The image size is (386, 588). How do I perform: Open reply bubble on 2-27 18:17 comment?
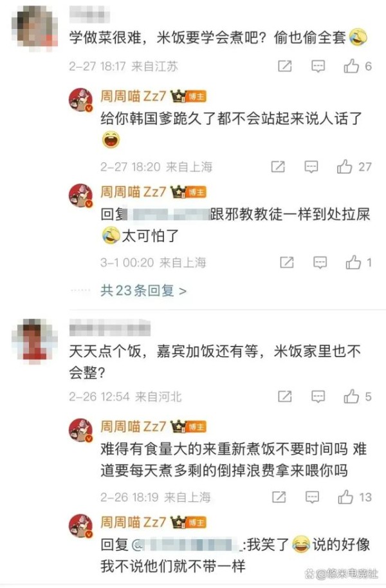tap(318, 67)
